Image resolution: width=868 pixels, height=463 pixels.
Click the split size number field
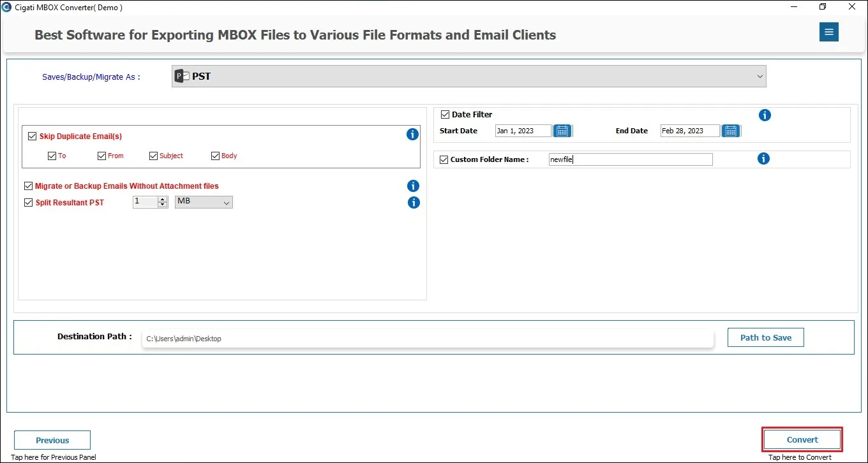click(145, 202)
